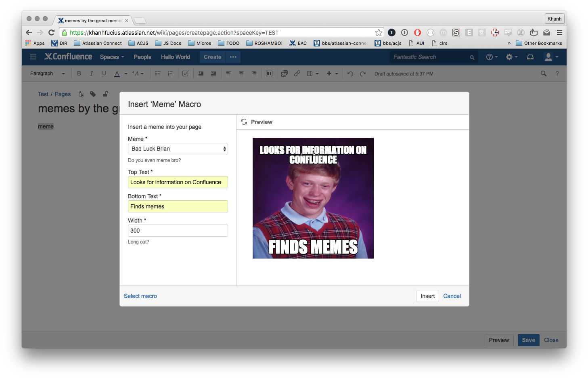
Task: Toggle the task list checkbox tool
Action: coord(185,73)
